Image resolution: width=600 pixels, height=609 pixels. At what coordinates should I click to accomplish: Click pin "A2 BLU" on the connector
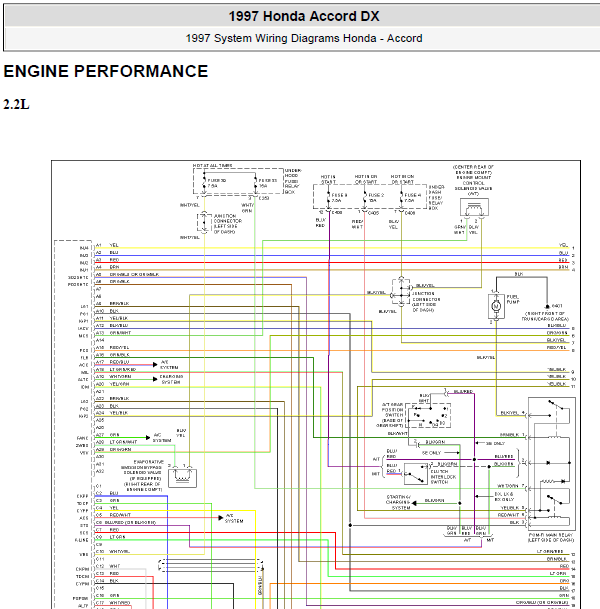tap(107, 252)
